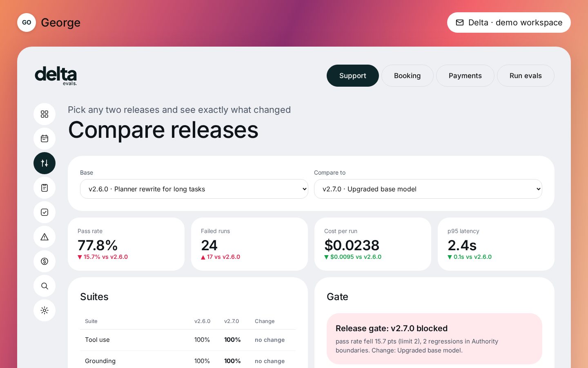Click 'Release gate: v2.7.0 blocked' alert
The width and height of the screenshot is (588, 368).
click(x=434, y=339)
